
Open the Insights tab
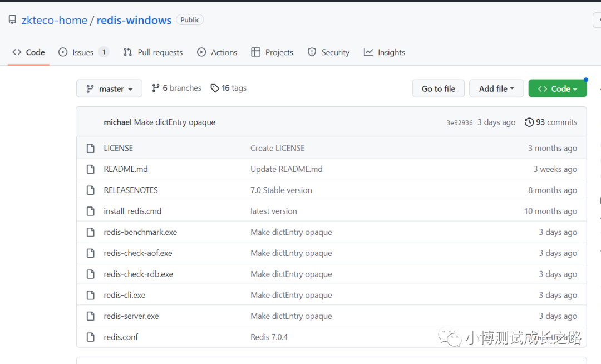[384, 52]
